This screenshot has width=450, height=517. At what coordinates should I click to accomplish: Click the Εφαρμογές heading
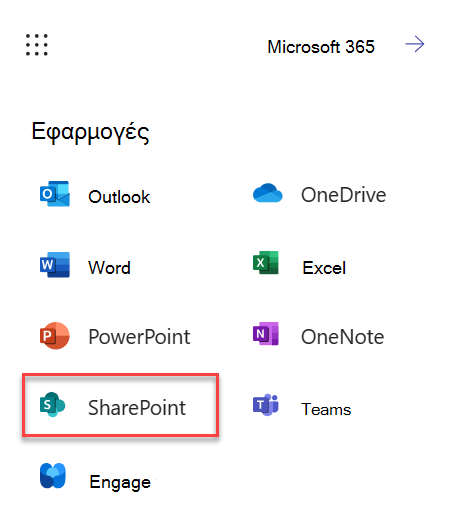click(x=90, y=132)
